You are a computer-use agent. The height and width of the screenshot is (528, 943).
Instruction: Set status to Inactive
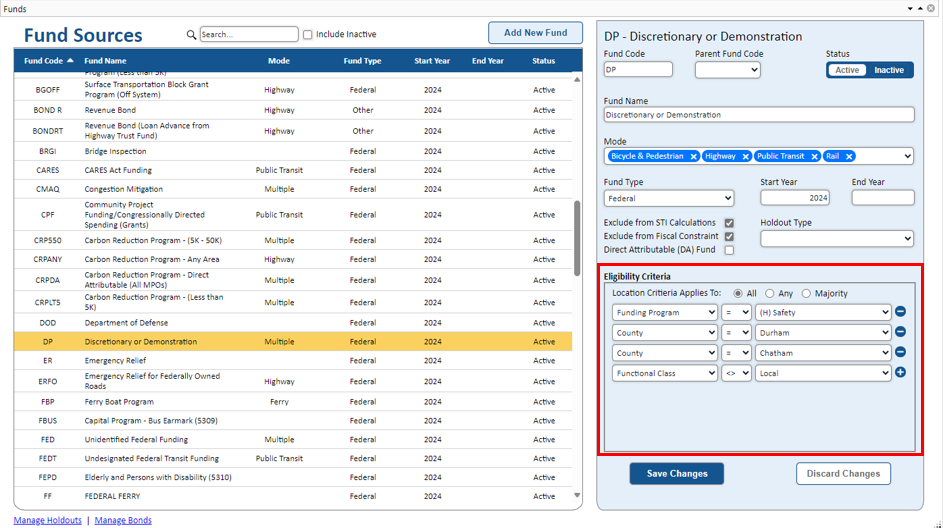889,70
